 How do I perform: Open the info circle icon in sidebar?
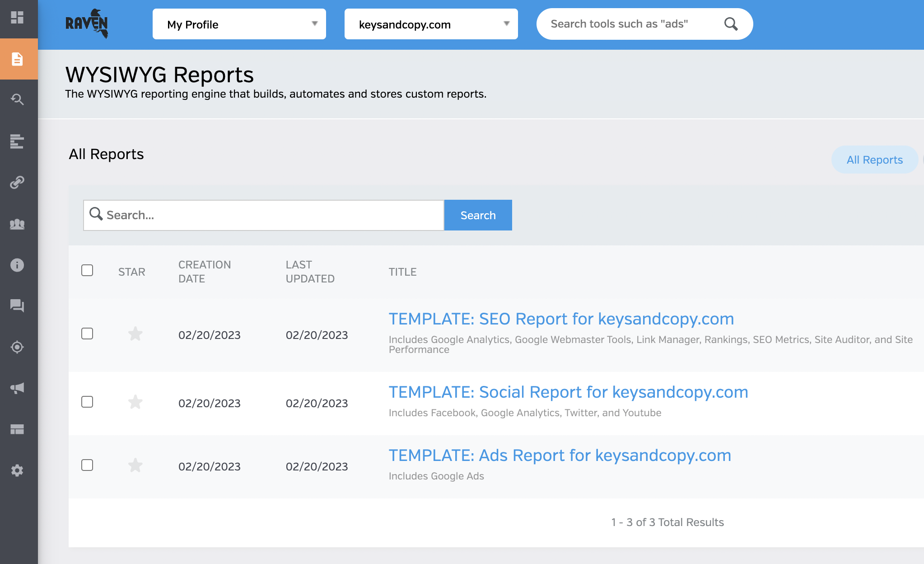17,265
